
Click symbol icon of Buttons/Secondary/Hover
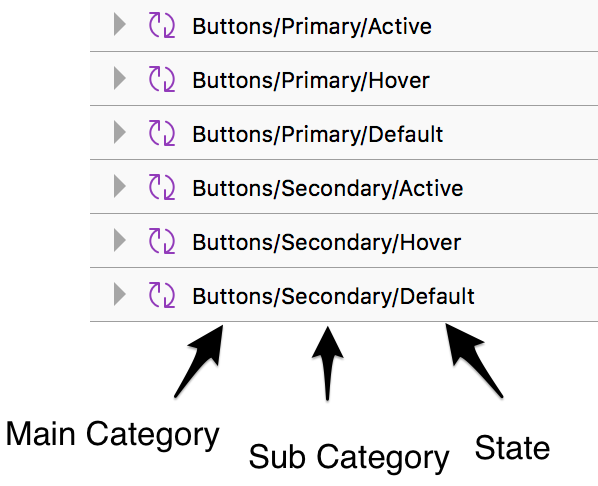pyautogui.click(x=162, y=241)
